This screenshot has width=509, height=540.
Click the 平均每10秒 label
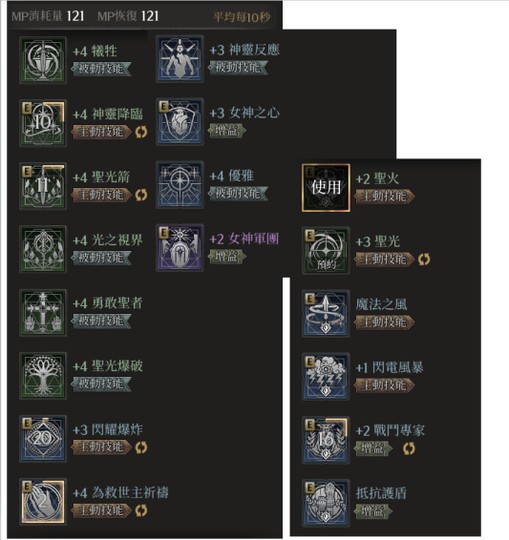tap(241, 17)
